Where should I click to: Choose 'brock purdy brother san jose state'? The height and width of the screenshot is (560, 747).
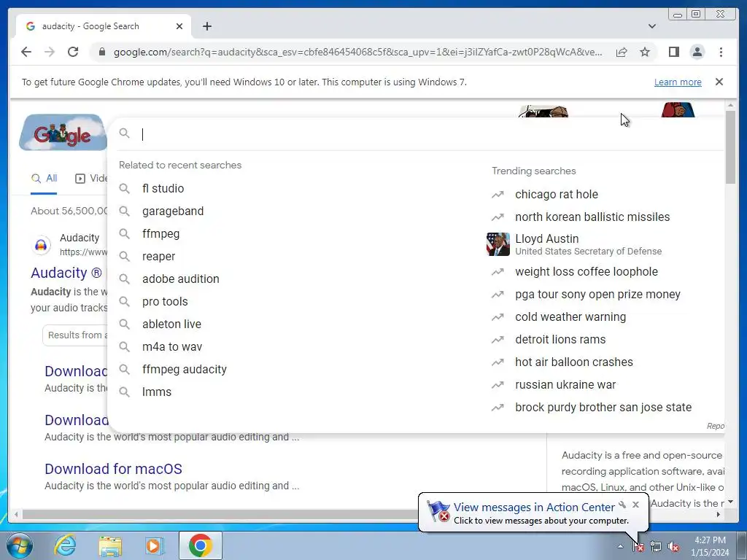[x=603, y=407]
